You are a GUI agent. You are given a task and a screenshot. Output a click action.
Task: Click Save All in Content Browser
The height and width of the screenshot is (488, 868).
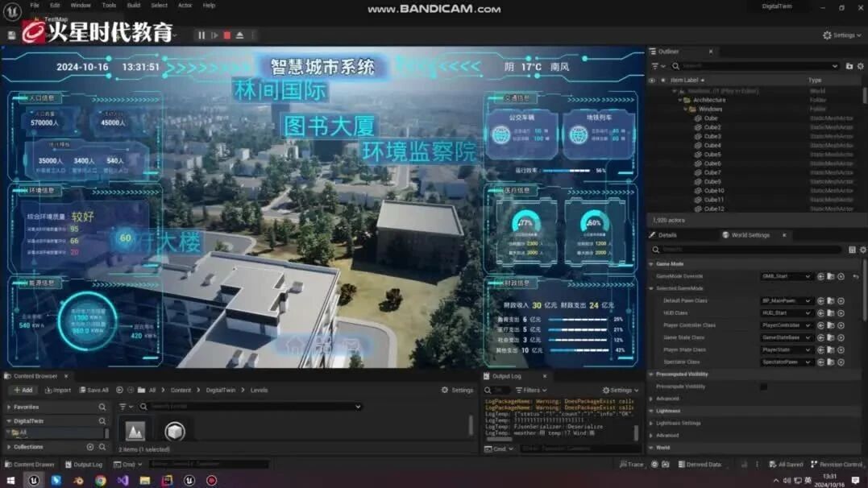(93, 391)
